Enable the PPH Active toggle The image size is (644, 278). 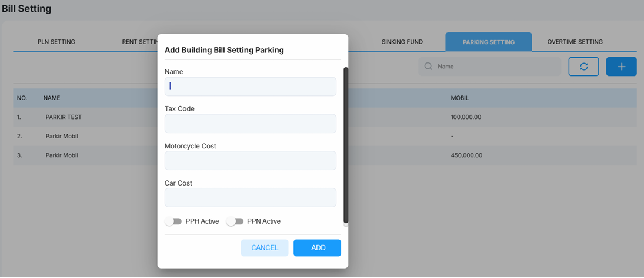coord(173,221)
